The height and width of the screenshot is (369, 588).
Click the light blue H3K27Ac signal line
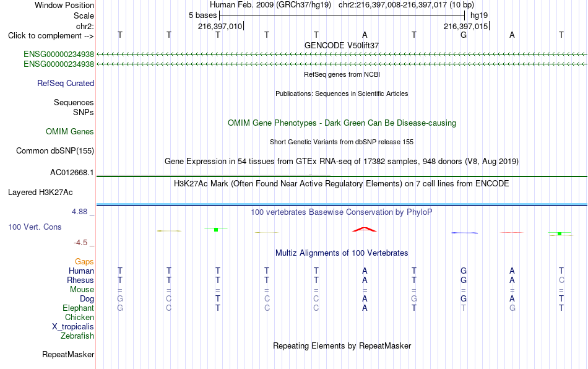point(342,204)
